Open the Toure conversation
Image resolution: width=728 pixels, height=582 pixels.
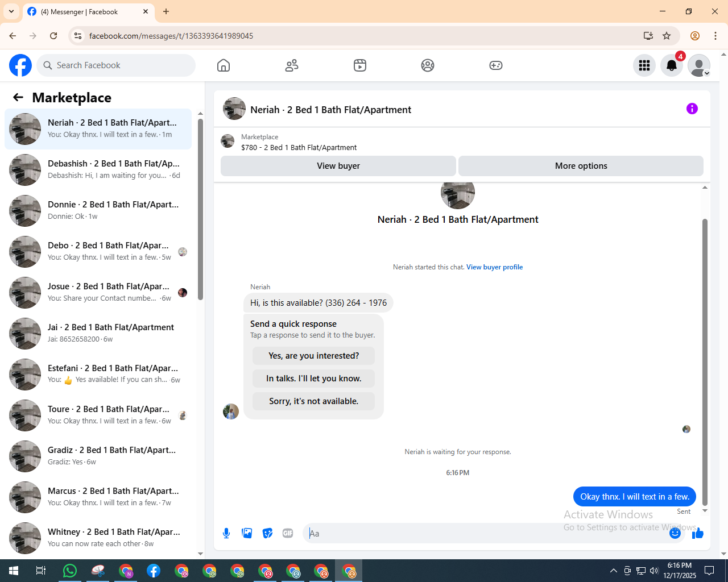98,415
